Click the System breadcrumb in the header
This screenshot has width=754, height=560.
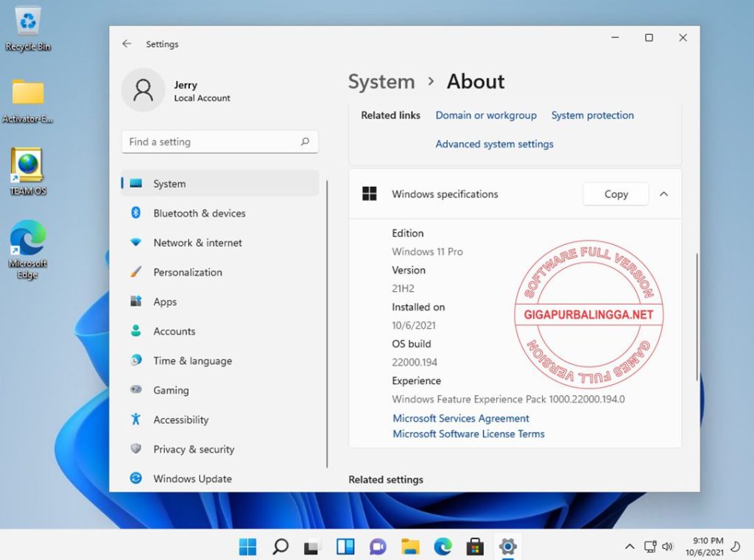381,82
